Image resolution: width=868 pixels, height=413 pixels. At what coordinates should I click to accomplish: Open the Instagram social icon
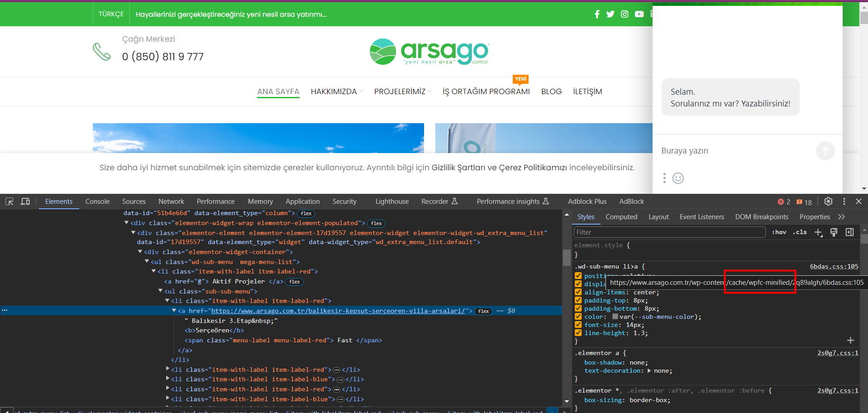[x=625, y=14]
